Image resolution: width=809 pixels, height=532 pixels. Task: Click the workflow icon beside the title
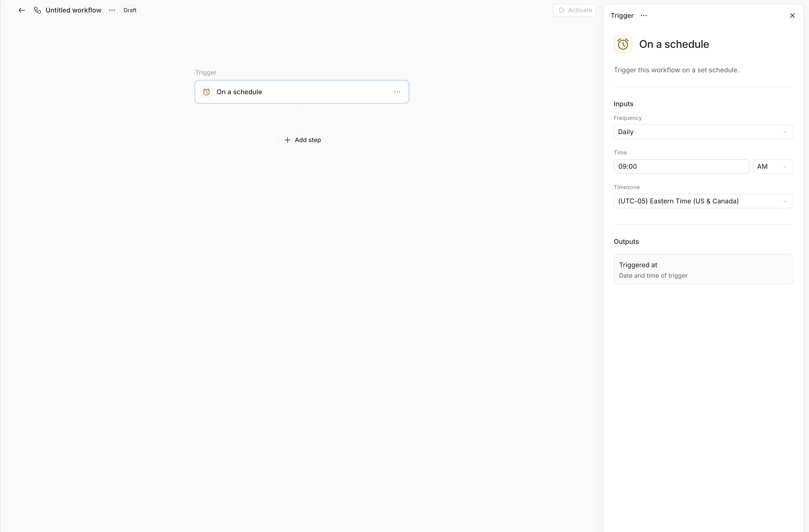point(37,10)
